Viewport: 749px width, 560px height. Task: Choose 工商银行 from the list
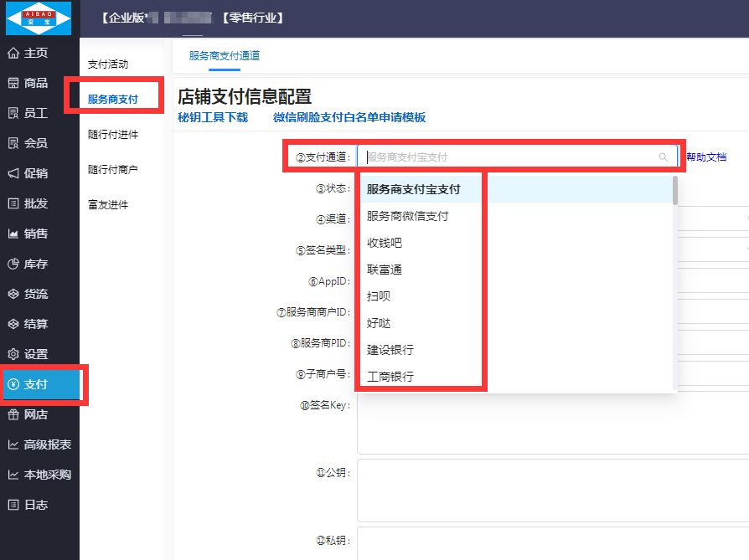(517, 376)
